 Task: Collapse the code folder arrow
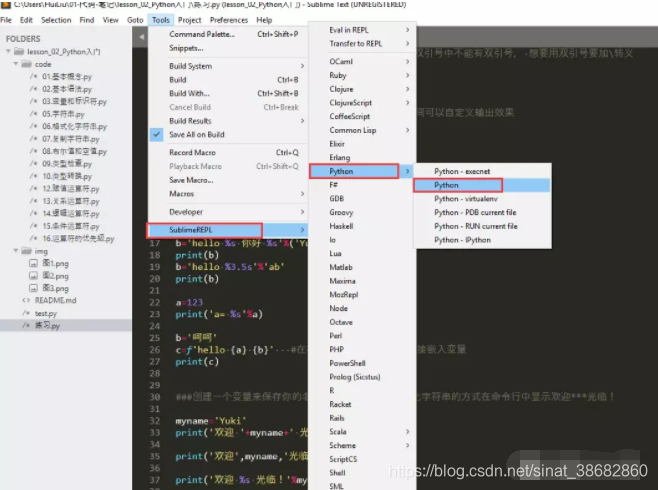(x=16, y=64)
